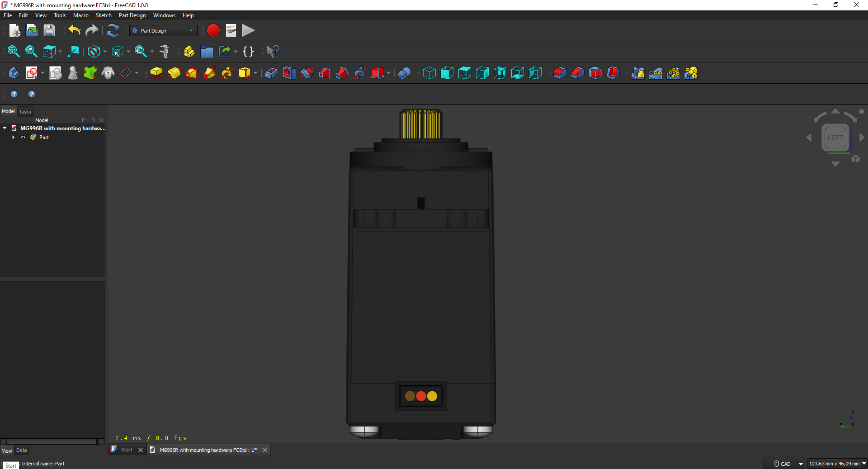Click the Boolean operation icon
868x469 pixels.
(405, 73)
